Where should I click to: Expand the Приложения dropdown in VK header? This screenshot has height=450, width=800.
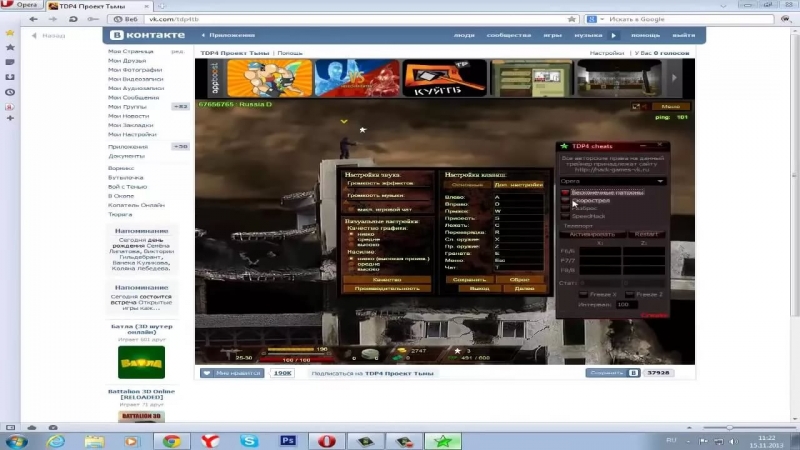228,35
